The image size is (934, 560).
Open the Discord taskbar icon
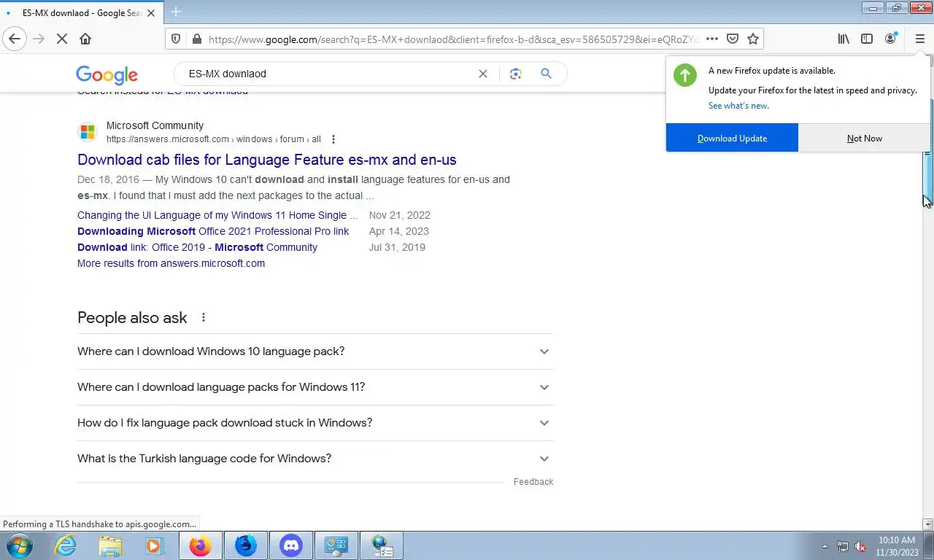coord(291,545)
